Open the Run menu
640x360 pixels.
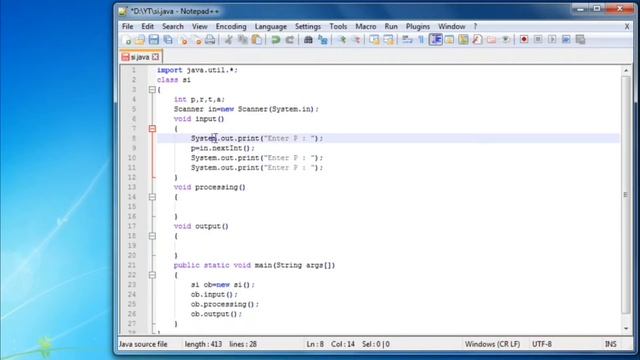click(x=391, y=27)
